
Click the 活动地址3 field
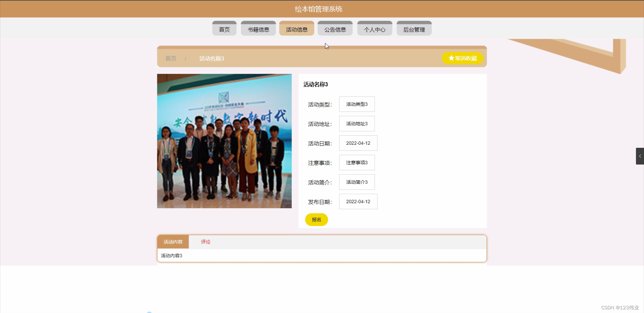click(357, 123)
